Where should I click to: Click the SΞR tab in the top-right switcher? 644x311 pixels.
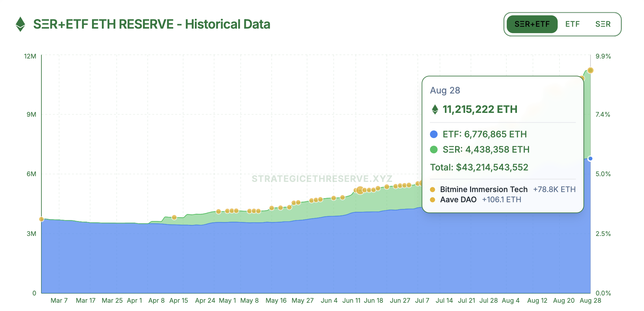tap(603, 24)
